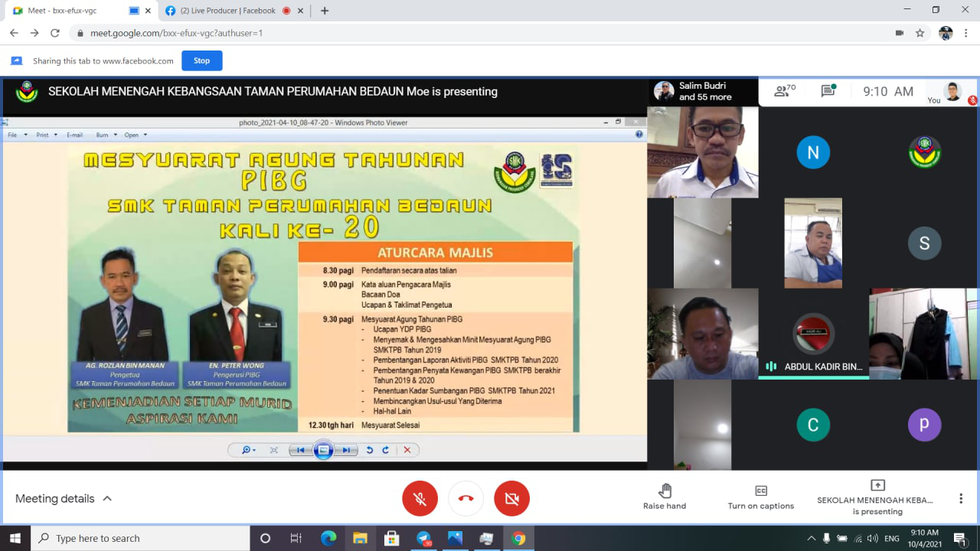Go back in the browser

pos(14,33)
